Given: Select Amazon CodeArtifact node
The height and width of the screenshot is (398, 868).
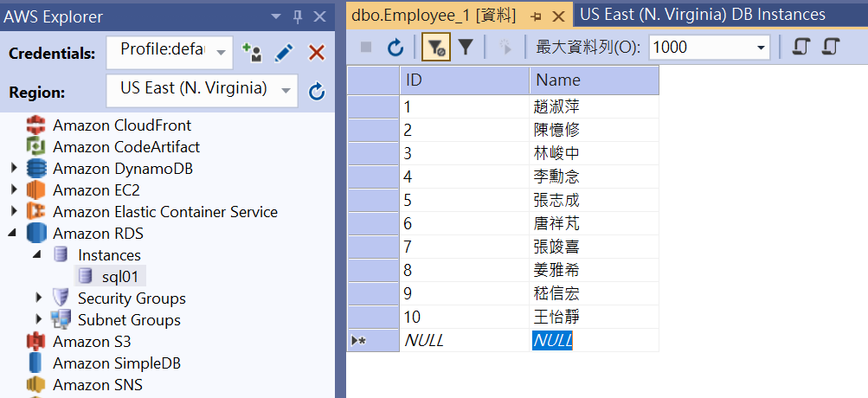Looking at the screenshot, I should (x=126, y=147).
